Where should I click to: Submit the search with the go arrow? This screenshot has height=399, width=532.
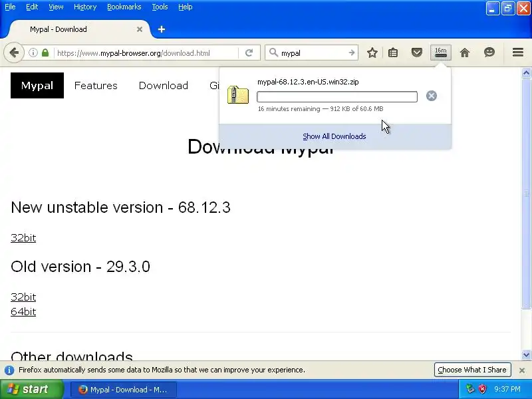click(x=352, y=53)
